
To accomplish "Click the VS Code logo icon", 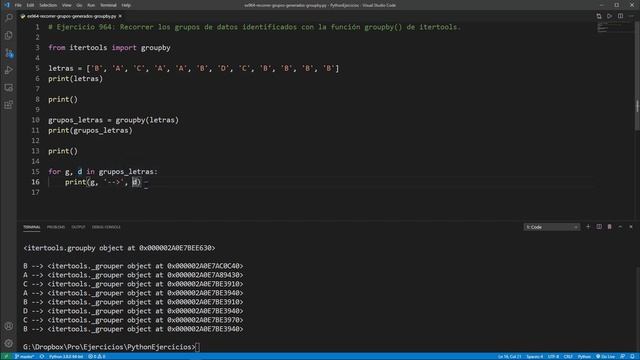I will 7,5.
